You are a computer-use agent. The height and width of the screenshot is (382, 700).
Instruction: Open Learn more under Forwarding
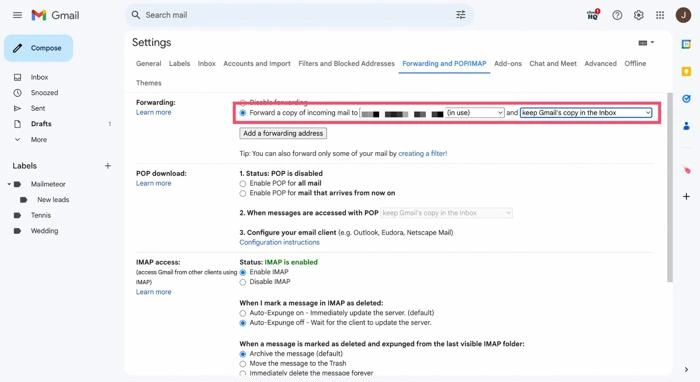tap(154, 112)
